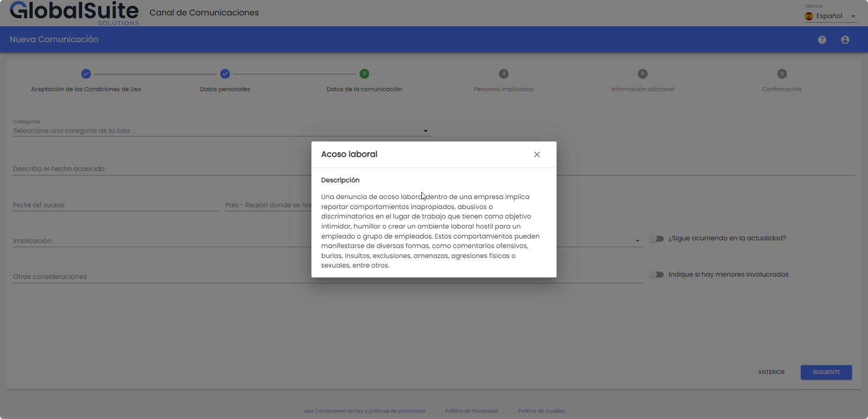Viewport: 868px width, 419px height.
Task: Enable 'Indique si hay menores involucrados' switch
Action: coord(656,275)
